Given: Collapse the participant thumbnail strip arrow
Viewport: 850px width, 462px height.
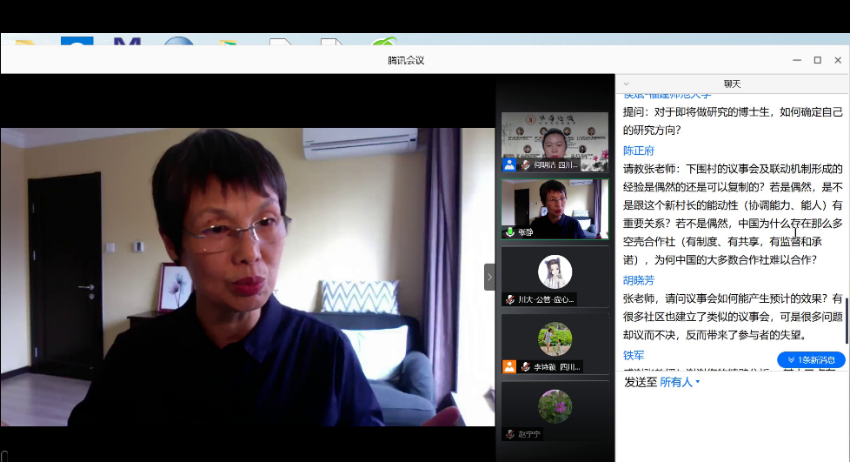Looking at the screenshot, I should point(490,277).
